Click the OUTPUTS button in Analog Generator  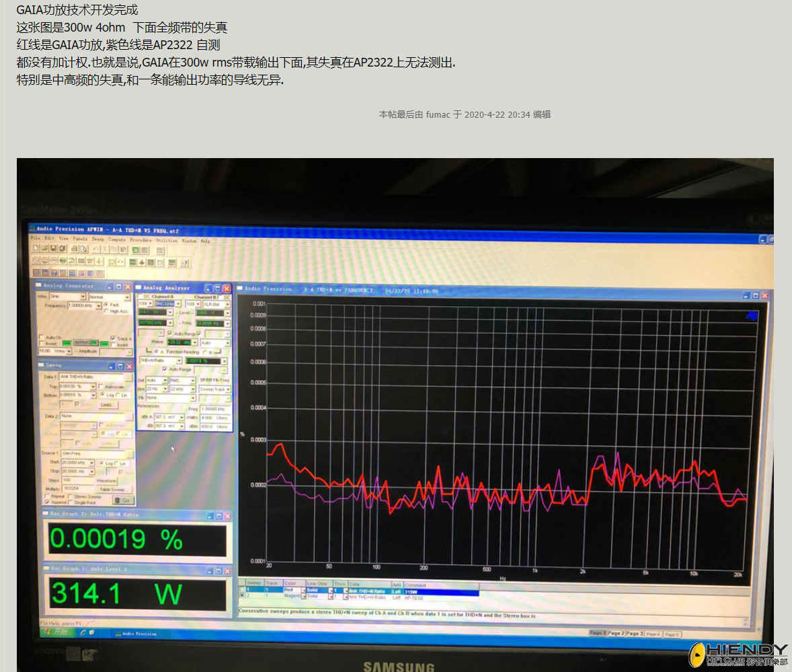tap(86, 342)
